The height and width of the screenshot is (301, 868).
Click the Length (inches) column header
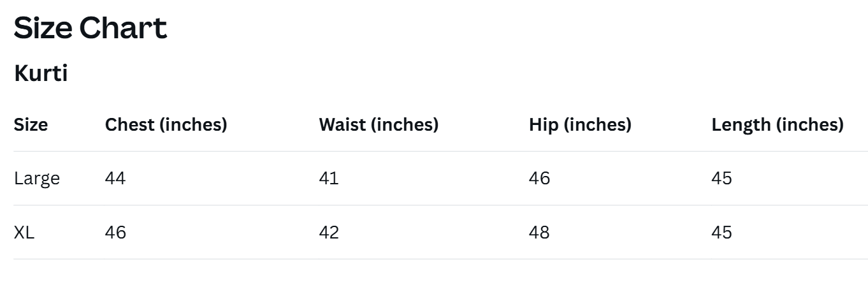point(778,124)
